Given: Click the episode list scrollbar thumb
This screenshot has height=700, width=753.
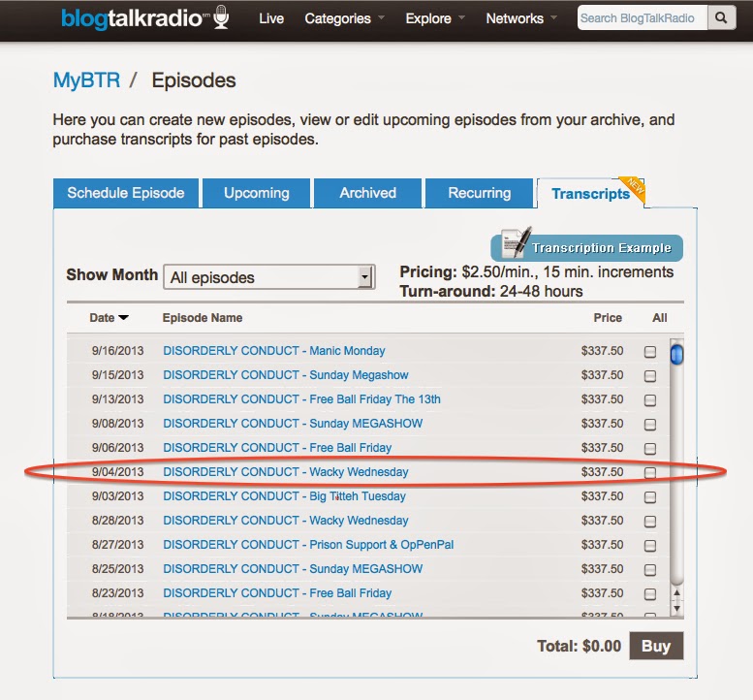Looking at the screenshot, I should [676, 354].
